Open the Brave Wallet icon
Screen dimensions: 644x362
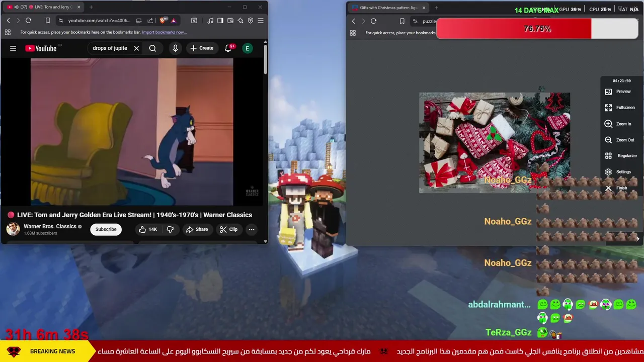(230, 21)
